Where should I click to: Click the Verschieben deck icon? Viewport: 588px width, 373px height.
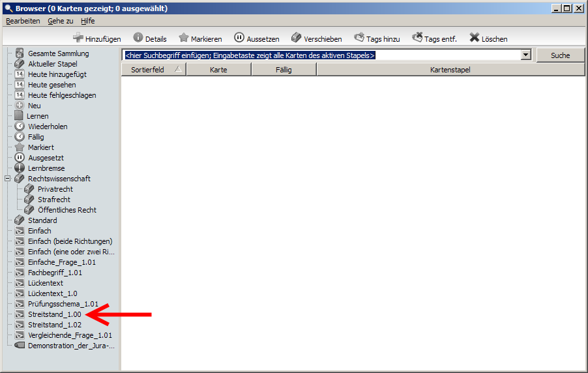tap(296, 38)
